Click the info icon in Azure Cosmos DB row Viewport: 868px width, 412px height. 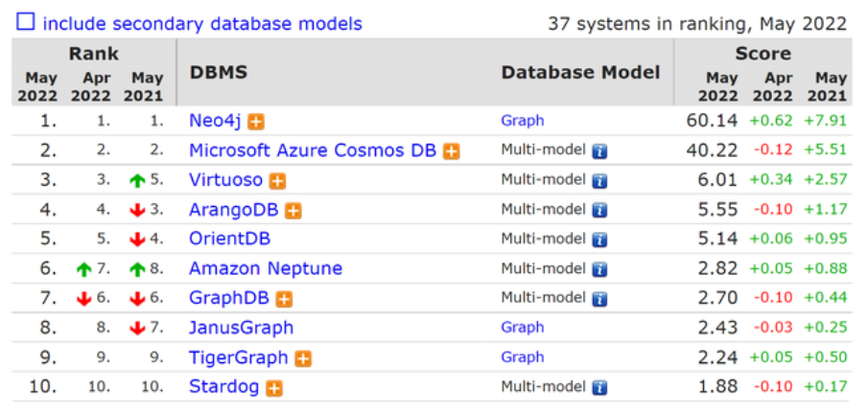tap(599, 151)
